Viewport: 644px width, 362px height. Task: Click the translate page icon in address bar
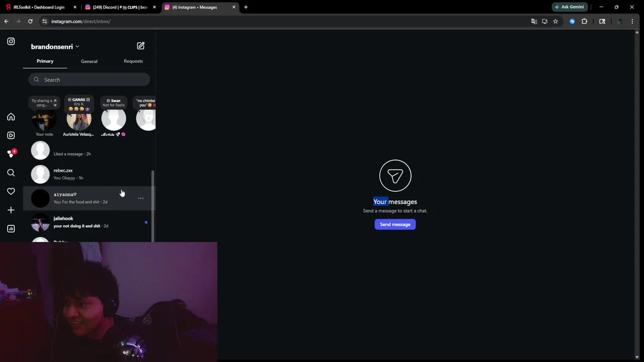534,21
